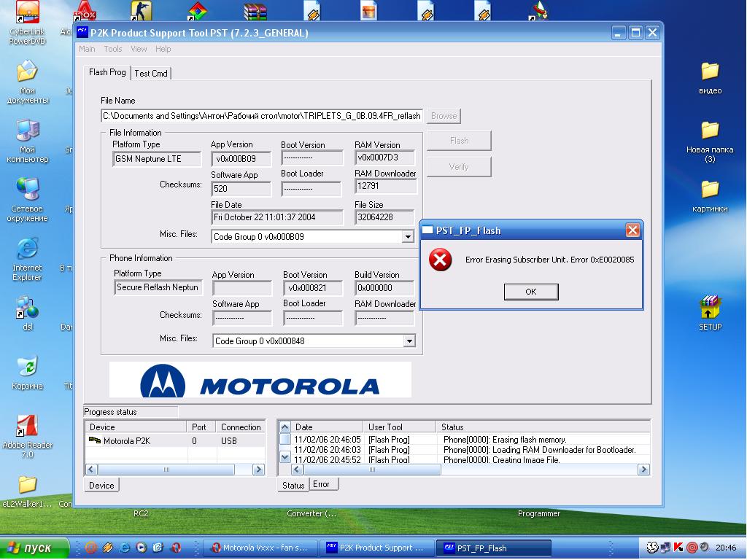Image resolution: width=747 pixels, height=560 pixels.
Task: Click the Verify button
Action: pos(459,167)
